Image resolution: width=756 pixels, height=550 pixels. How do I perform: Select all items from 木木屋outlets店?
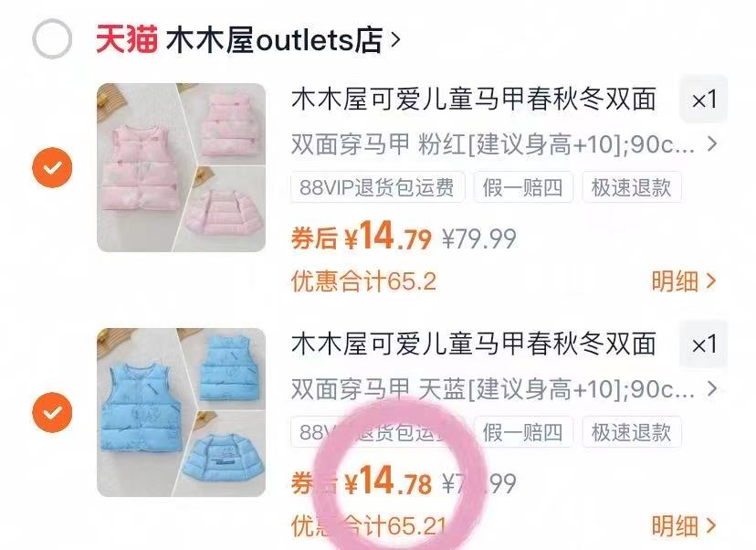52,39
